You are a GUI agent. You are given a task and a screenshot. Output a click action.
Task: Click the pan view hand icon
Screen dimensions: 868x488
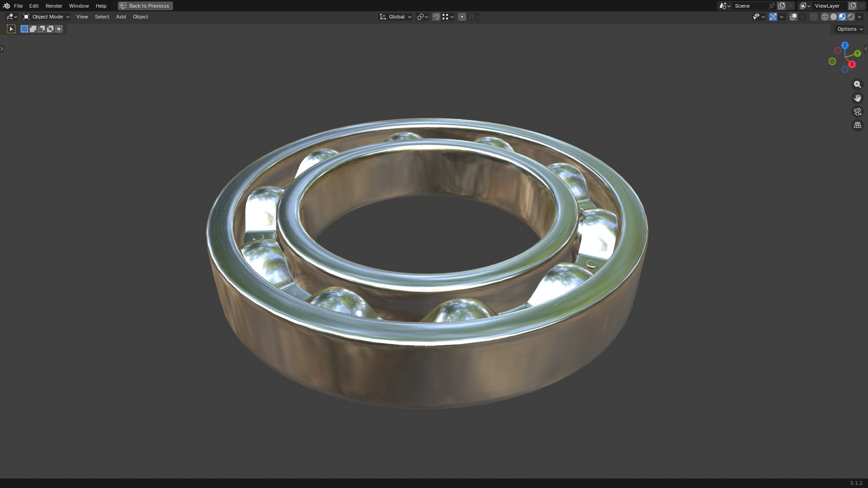click(x=857, y=98)
